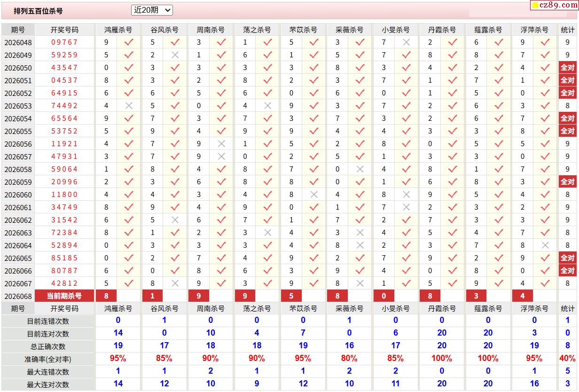This screenshot has height=392, width=579.
Task: Click draw number 85185
Action: (x=64, y=258)
